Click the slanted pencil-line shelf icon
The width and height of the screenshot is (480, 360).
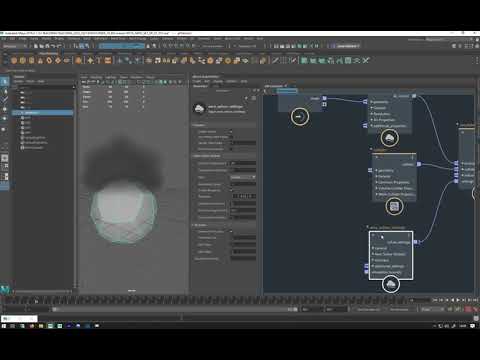[275, 60]
